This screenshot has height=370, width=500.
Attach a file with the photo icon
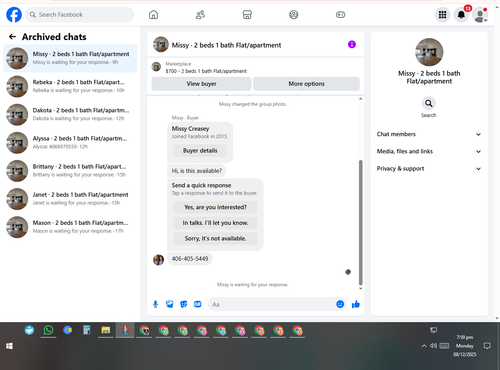tap(170, 304)
